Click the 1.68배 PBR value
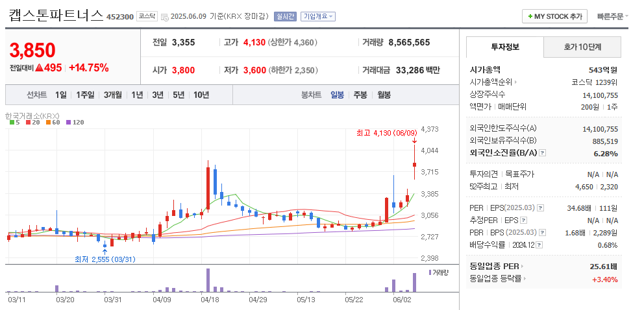The image size is (644, 310). 575,233
